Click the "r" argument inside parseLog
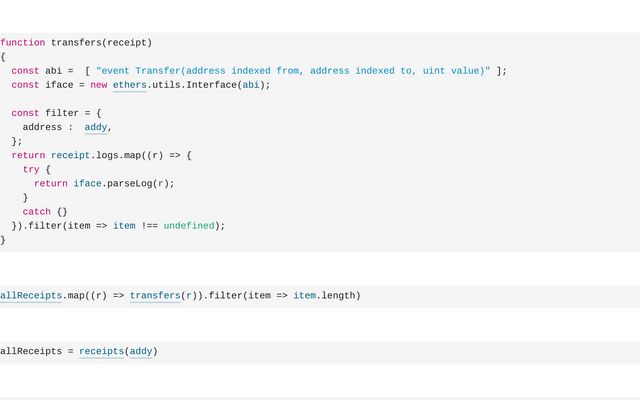 point(166,183)
